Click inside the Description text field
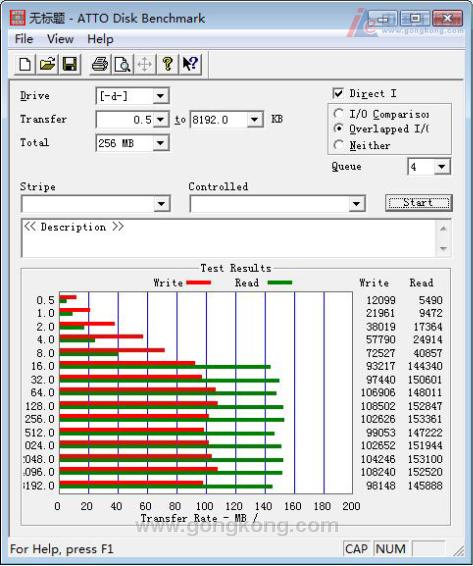Screen dimensions: 473x566 point(229,238)
